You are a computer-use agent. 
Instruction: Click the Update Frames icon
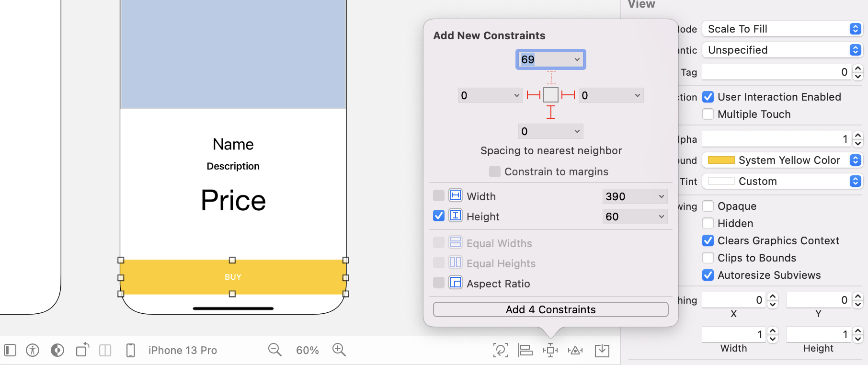click(500, 350)
